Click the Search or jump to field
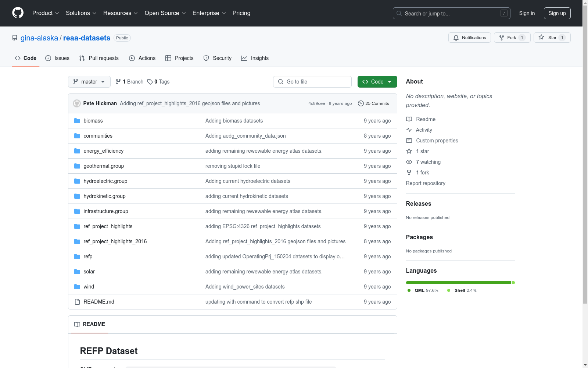Image resolution: width=588 pixels, height=368 pixels. click(x=451, y=13)
